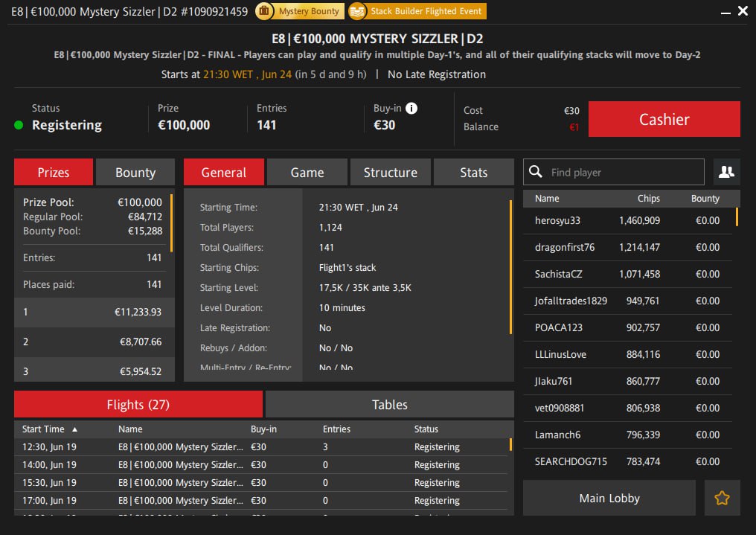Open the players group icon button
The height and width of the screenshot is (535, 756).
click(x=726, y=172)
